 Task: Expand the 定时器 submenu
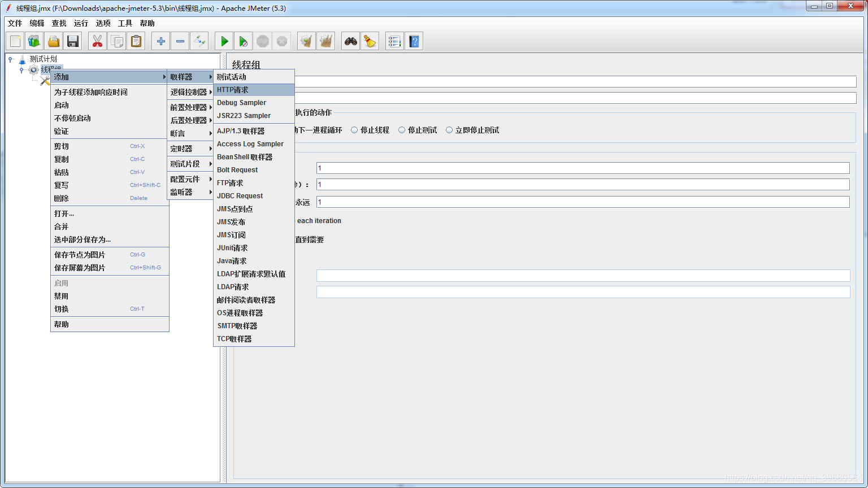[190, 149]
